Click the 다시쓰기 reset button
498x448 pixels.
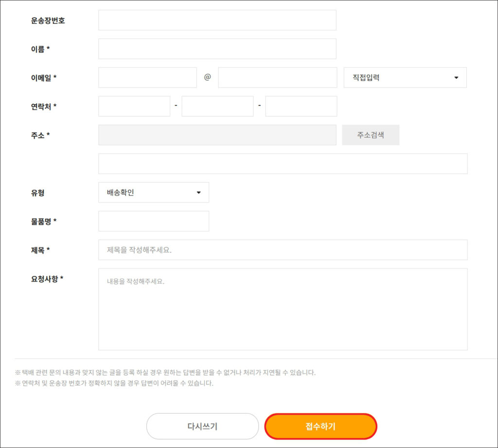(x=203, y=426)
